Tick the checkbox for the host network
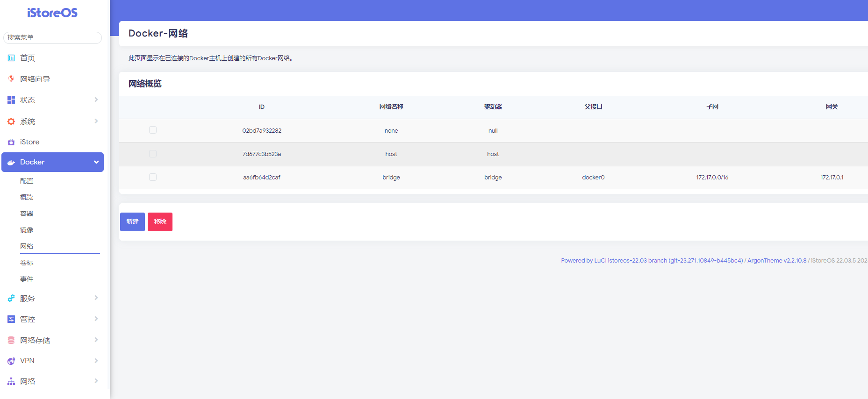Viewport: 868px width, 399px height. click(x=153, y=154)
